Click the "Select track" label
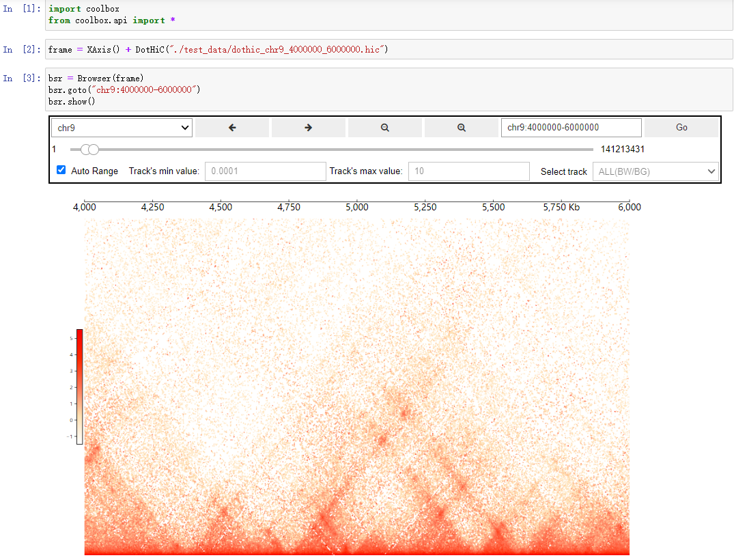 (x=563, y=171)
